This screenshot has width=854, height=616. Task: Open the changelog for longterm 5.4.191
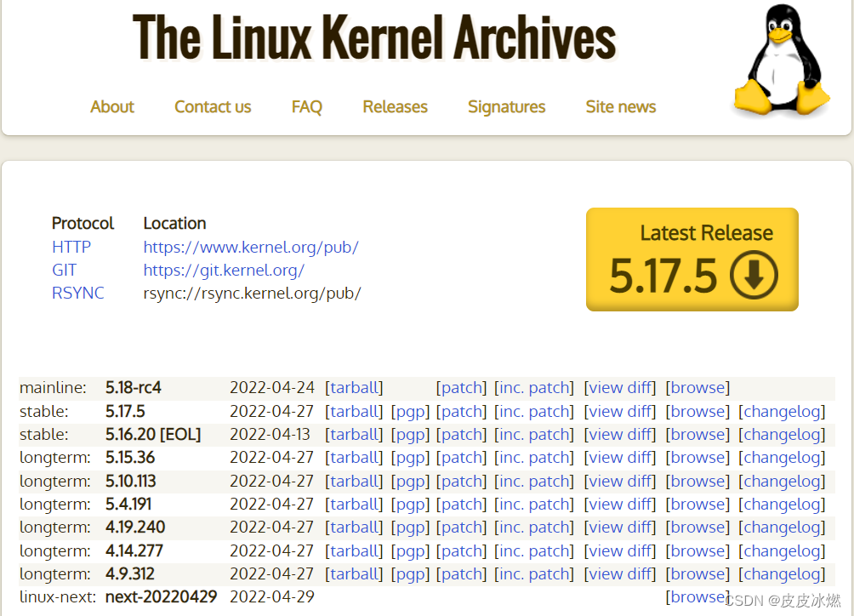pos(782,505)
